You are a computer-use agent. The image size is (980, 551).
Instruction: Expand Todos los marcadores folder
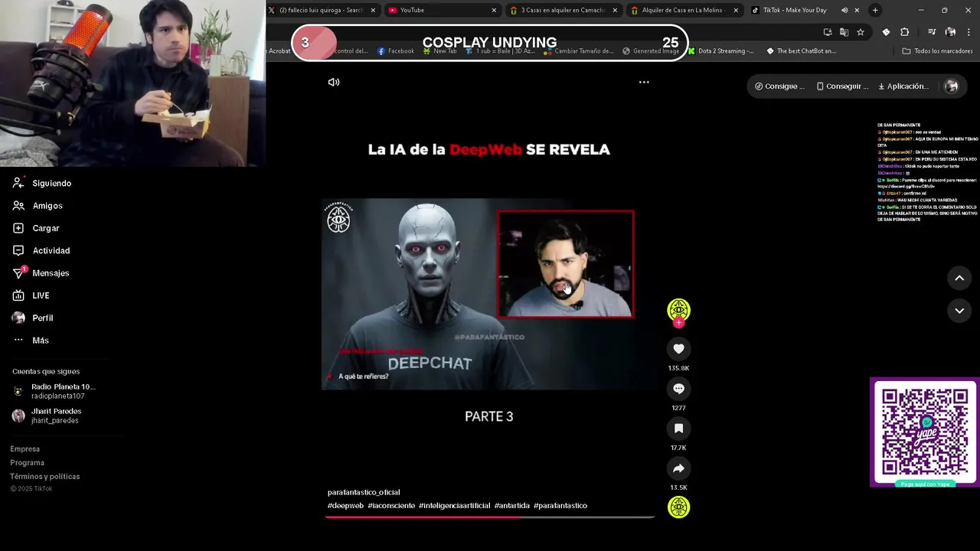938,51
